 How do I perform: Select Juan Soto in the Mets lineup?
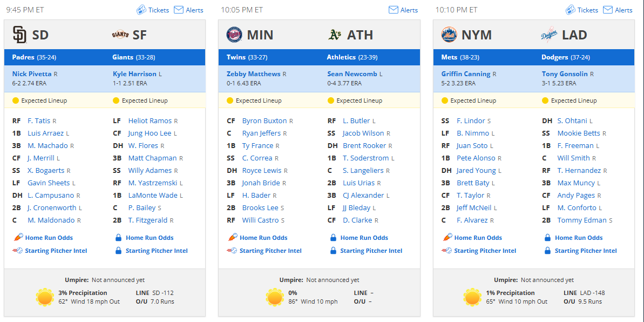pos(472,145)
